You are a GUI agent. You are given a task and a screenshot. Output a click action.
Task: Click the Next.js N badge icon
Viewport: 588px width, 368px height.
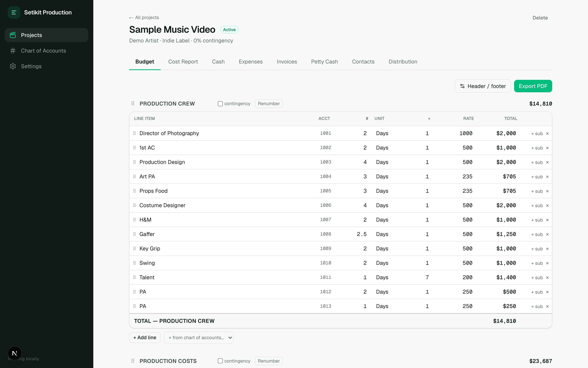click(x=15, y=353)
